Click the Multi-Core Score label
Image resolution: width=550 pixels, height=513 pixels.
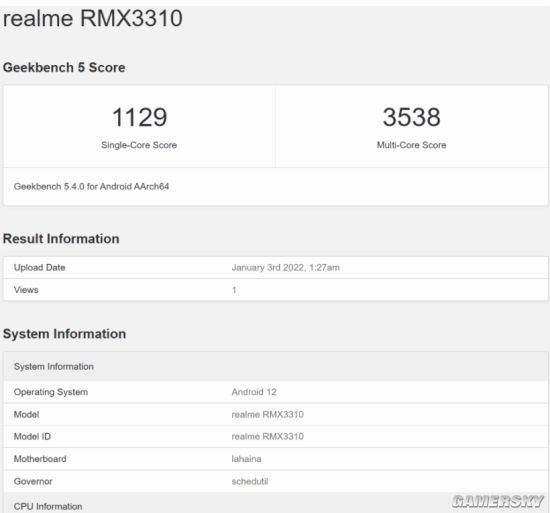click(x=411, y=145)
